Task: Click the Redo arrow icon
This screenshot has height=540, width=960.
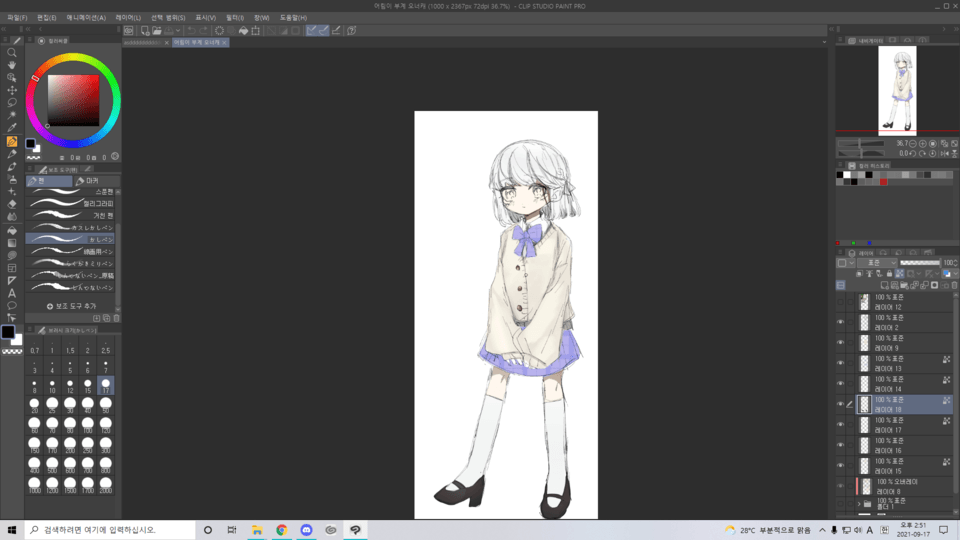Action: pos(203,30)
